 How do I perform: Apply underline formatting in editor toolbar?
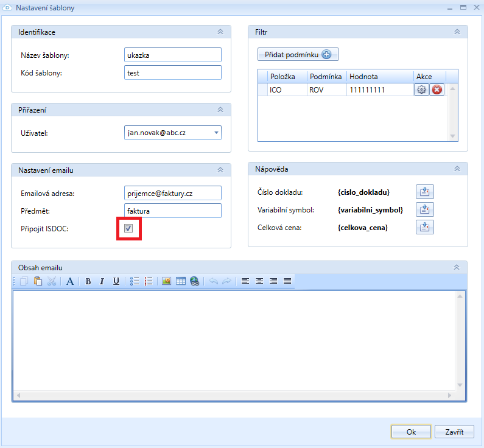click(x=116, y=281)
